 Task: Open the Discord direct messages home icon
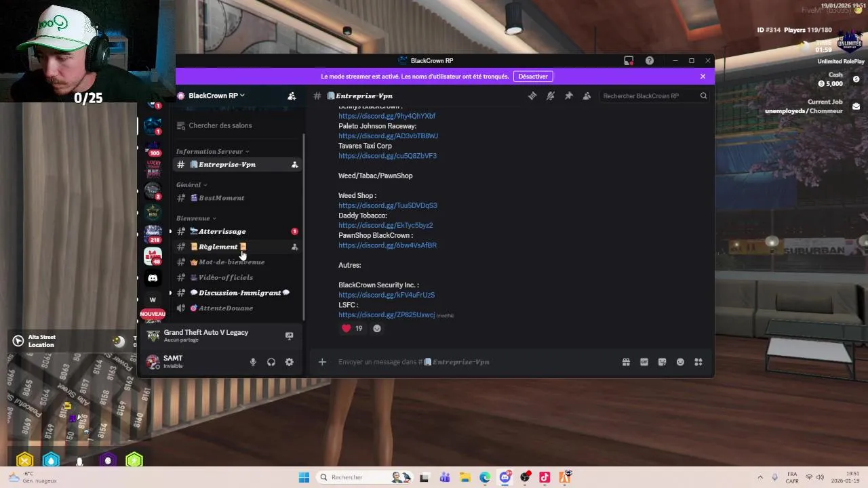(x=153, y=278)
